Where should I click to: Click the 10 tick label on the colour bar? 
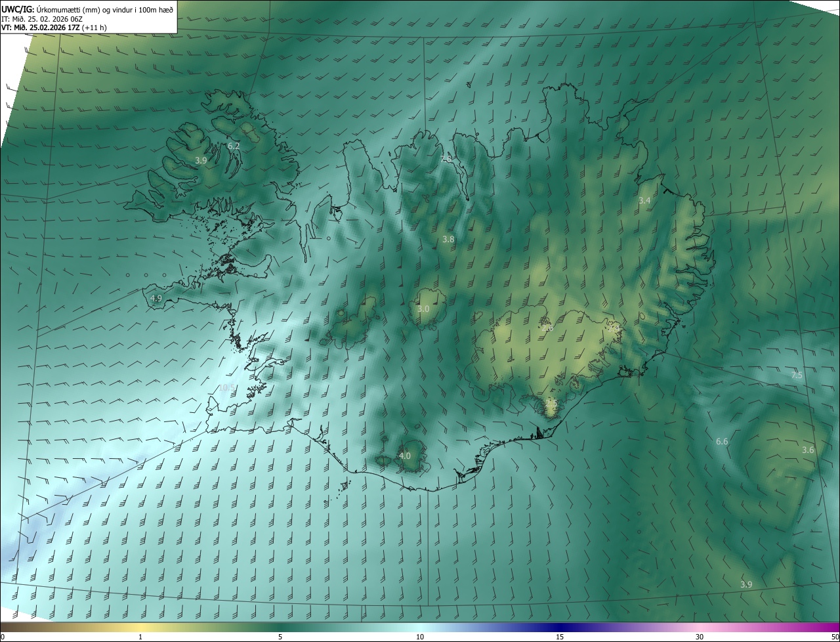tap(420, 637)
